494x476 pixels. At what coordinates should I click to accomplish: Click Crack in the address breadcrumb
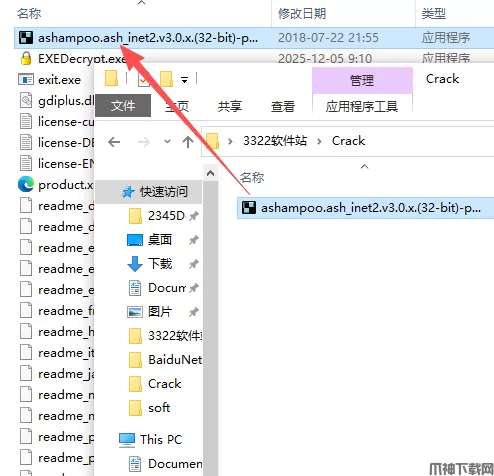[x=348, y=141]
